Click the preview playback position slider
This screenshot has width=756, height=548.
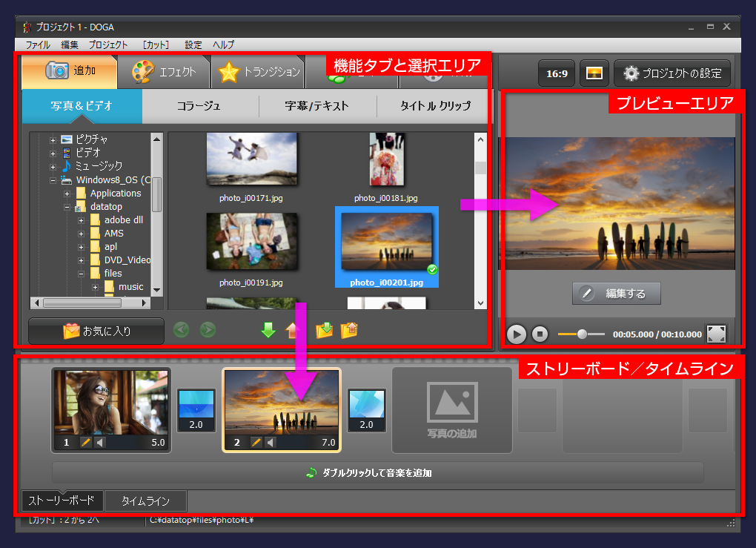582,334
